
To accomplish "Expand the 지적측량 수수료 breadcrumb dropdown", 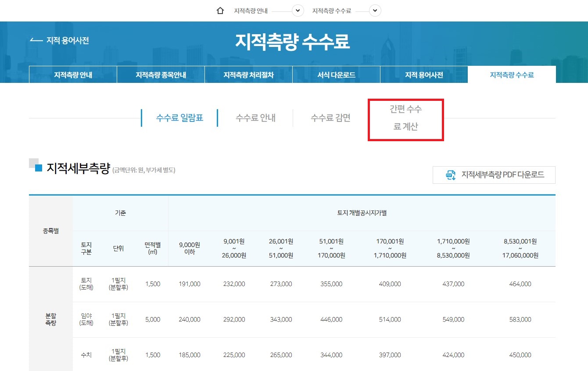I will (375, 11).
